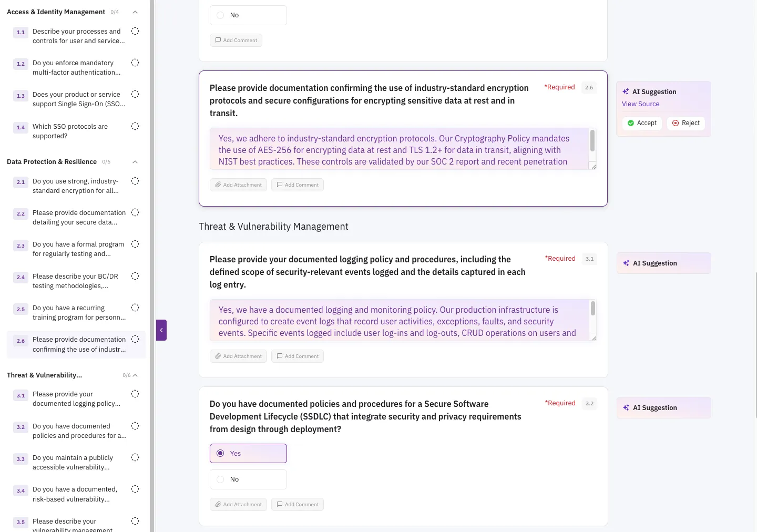Select Yes radio for SSDLC question

pyautogui.click(x=220, y=454)
